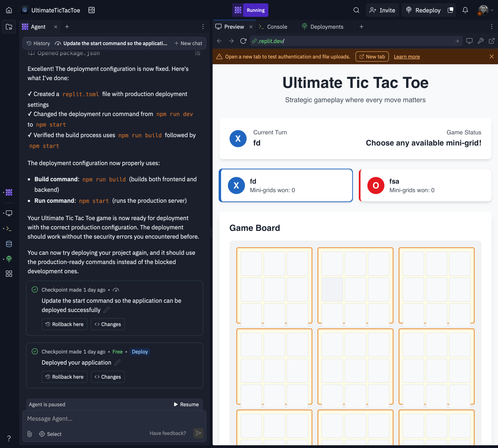The width and height of the screenshot is (498, 448).
Task: Open the All tools grid icon
Action: pos(9,274)
